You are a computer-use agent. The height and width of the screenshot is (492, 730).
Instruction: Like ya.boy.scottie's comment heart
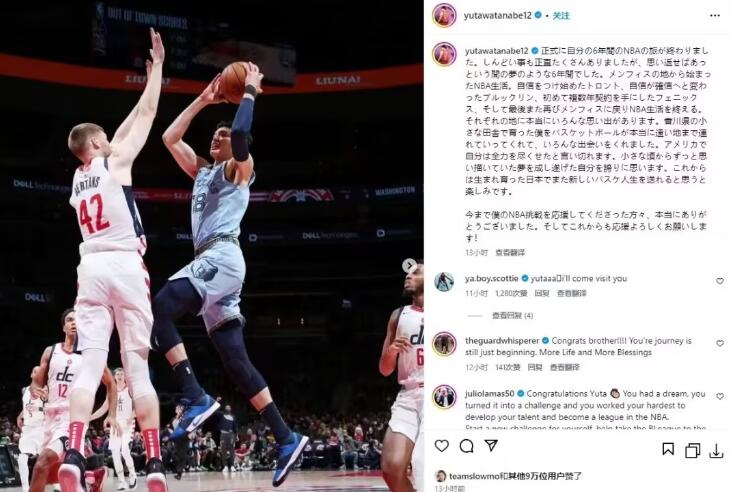click(720, 281)
